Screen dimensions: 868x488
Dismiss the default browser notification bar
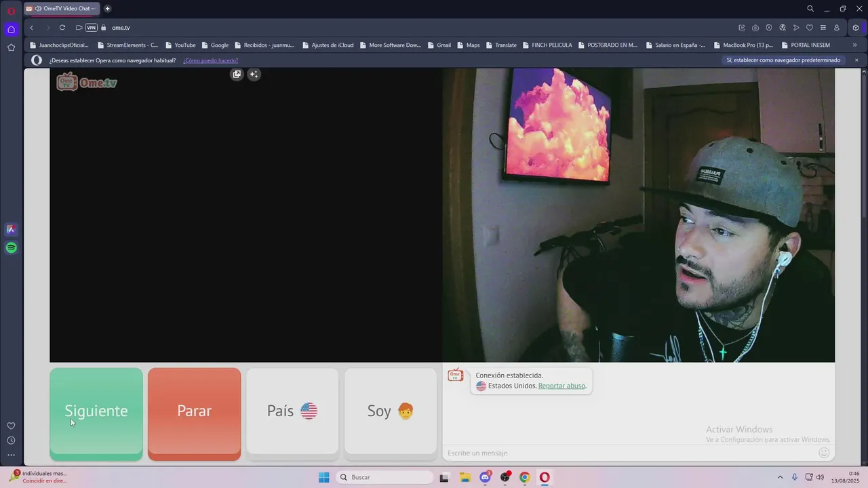tap(856, 60)
